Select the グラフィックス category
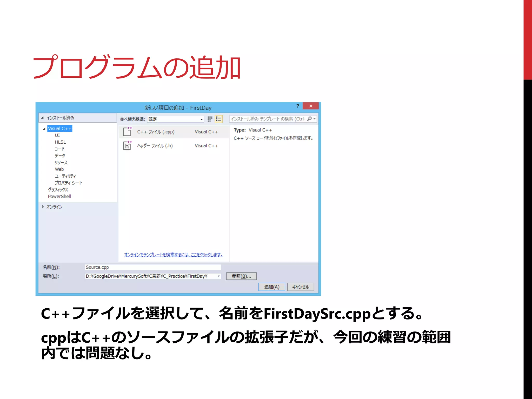Screen dimensions: 532x399 pos(58,190)
